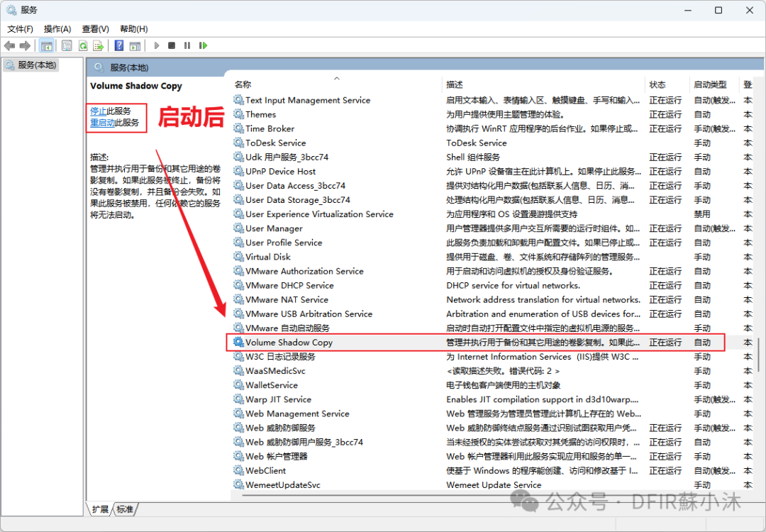Screen dimensions: 766x532
Task: Click 禁用 startup type of User Experience Virtualization
Action: [x=702, y=214]
